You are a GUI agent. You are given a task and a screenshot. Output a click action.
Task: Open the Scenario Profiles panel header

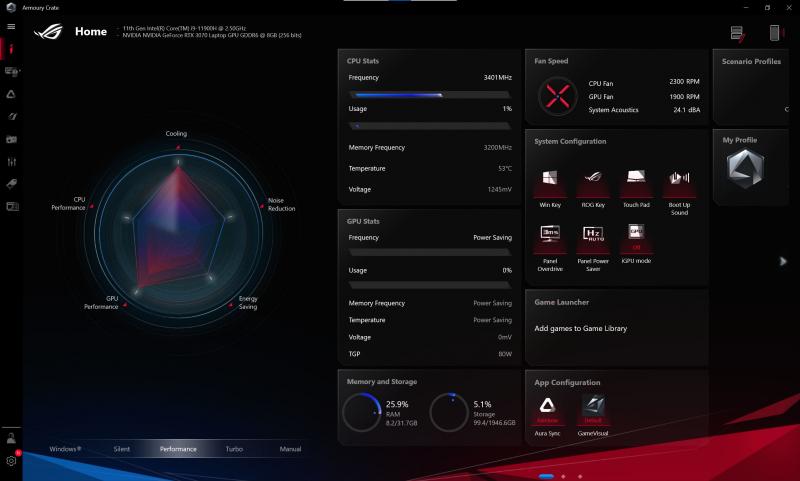751,61
